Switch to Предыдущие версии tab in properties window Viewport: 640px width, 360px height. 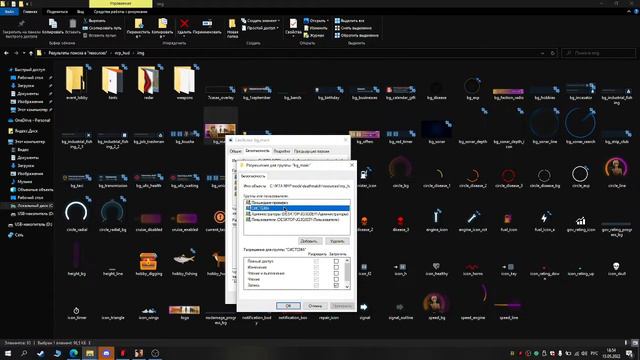(311, 151)
